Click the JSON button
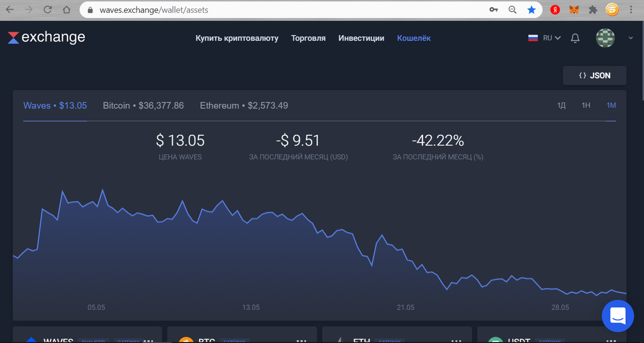644x343 pixels. tap(594, 75)
